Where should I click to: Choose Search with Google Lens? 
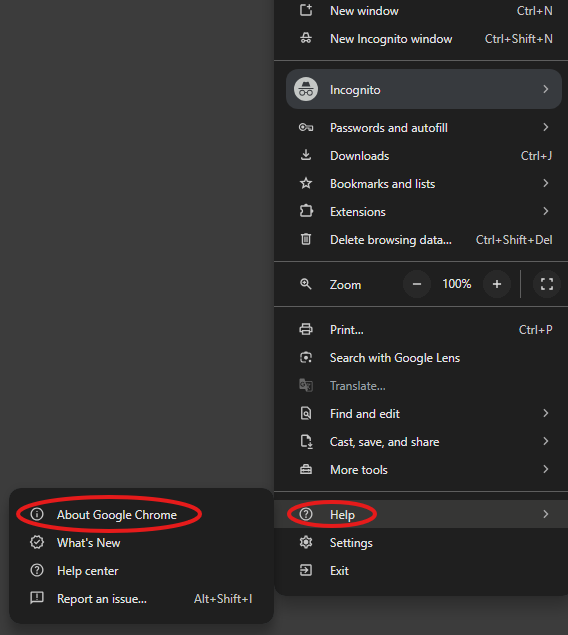(x=421, y=358)
